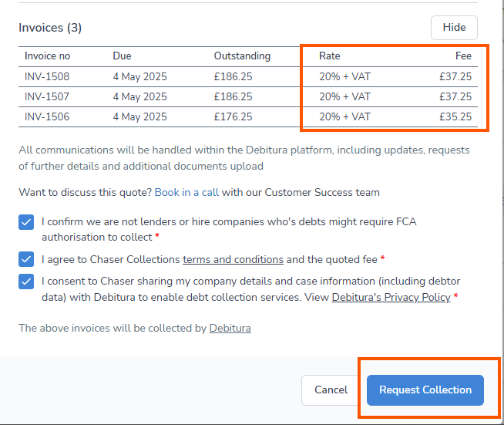Toggle the consent to data sharing checkbox
The height and width of the screenshot is (425, 504).
26,282
